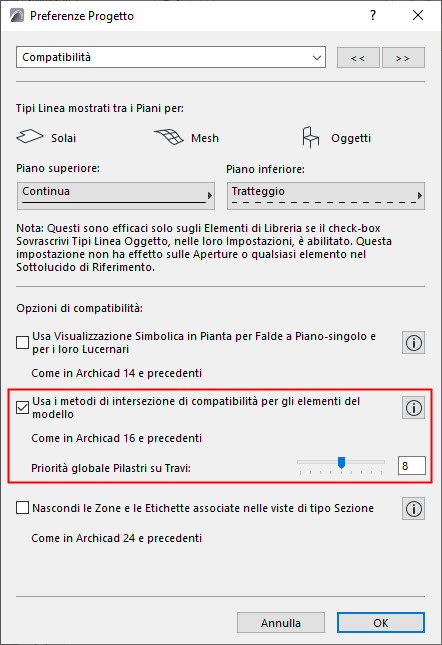Open info for Visualizzazione Simbolica option

point(413,343)
